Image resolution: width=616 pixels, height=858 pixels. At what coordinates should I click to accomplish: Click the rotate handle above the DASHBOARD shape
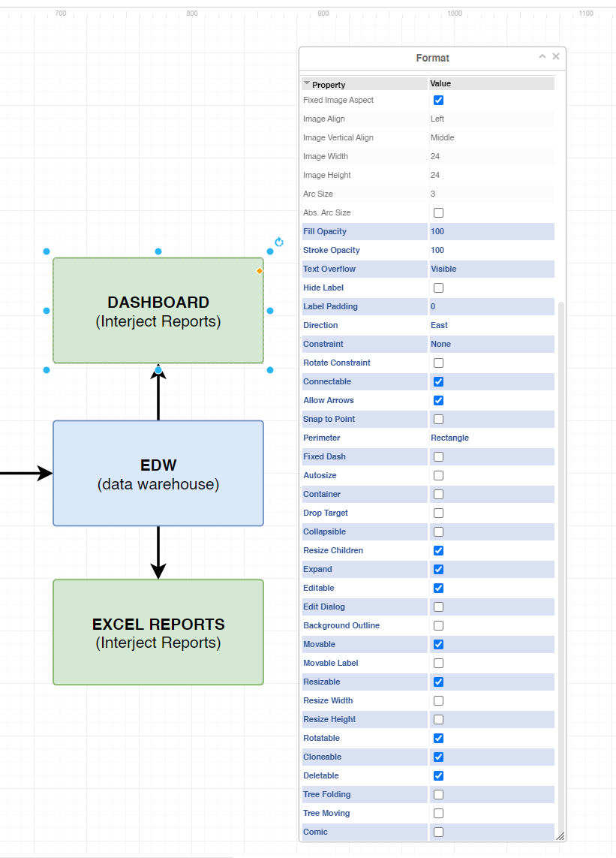[279, 242]
